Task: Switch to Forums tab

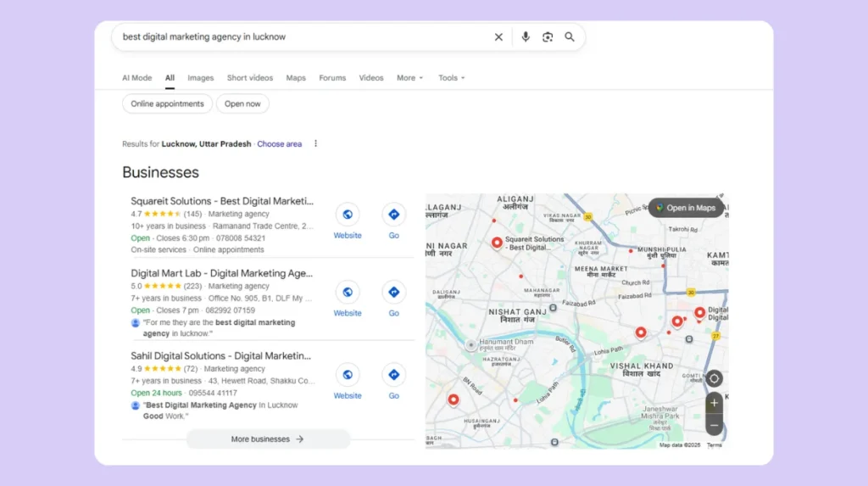Action: [332, 78]
